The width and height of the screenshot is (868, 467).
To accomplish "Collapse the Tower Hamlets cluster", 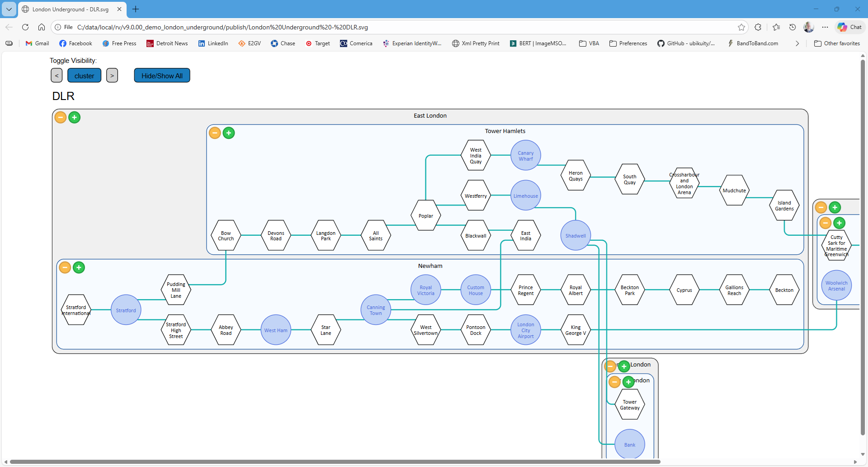I will coord(215,133).
